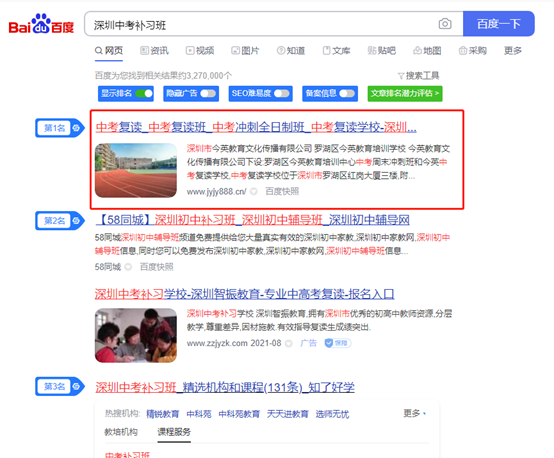Click the refresh icon on rank 1 badge
The image size is (554, 458).
(76, 128)
